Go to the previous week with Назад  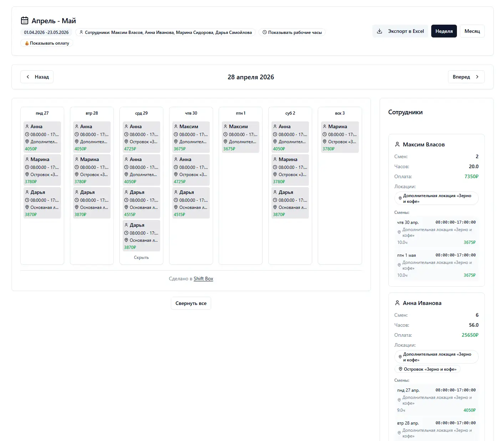(x=37, y=77)
